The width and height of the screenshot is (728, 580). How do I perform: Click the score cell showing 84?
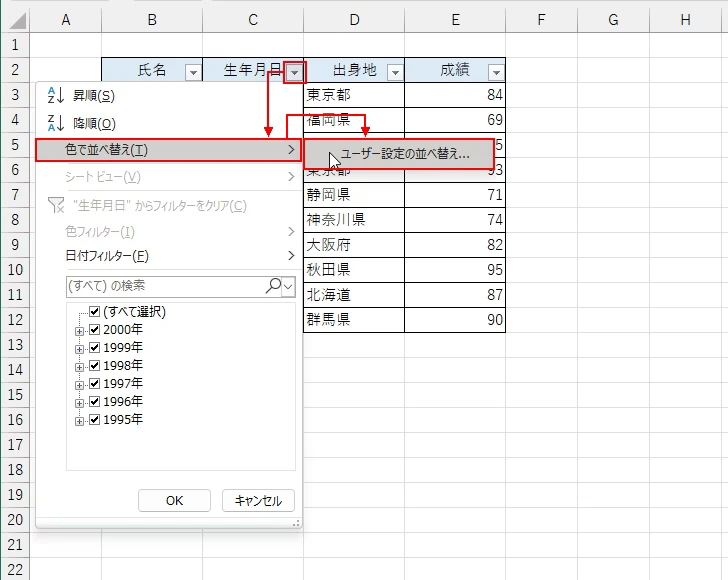(x=455, y=95)
